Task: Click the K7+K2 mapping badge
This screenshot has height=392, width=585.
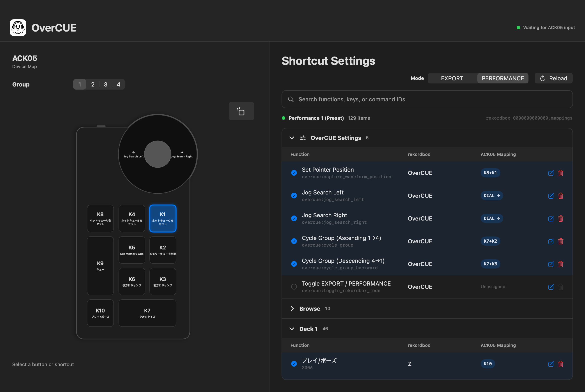Action: 490,241
